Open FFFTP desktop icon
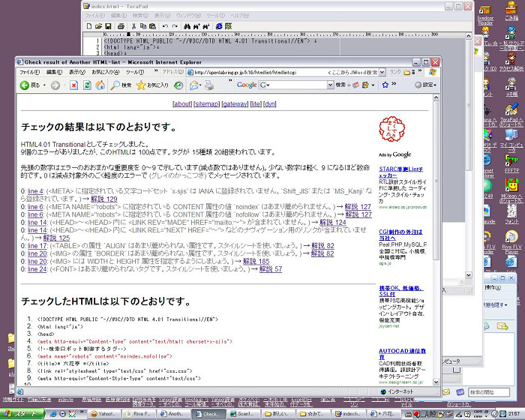 (511, 163)
